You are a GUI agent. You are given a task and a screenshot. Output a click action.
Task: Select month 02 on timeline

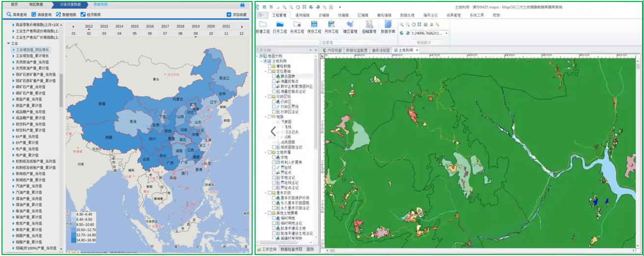point(89,34)
